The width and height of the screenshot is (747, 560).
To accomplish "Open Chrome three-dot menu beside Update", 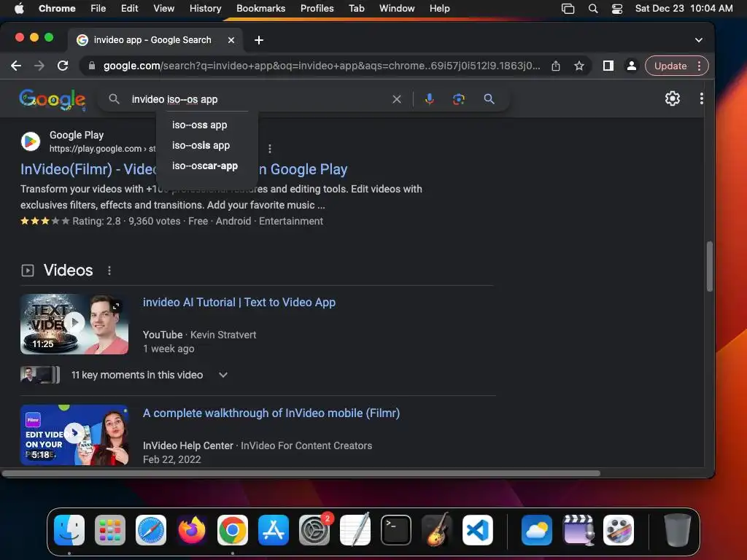I will tap(700, 66).
